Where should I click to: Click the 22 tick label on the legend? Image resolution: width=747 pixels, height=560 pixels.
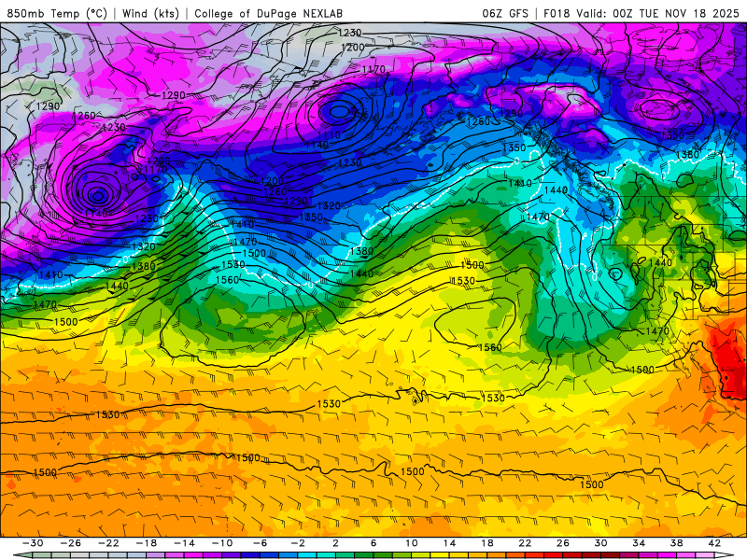(x=525, y=543)
